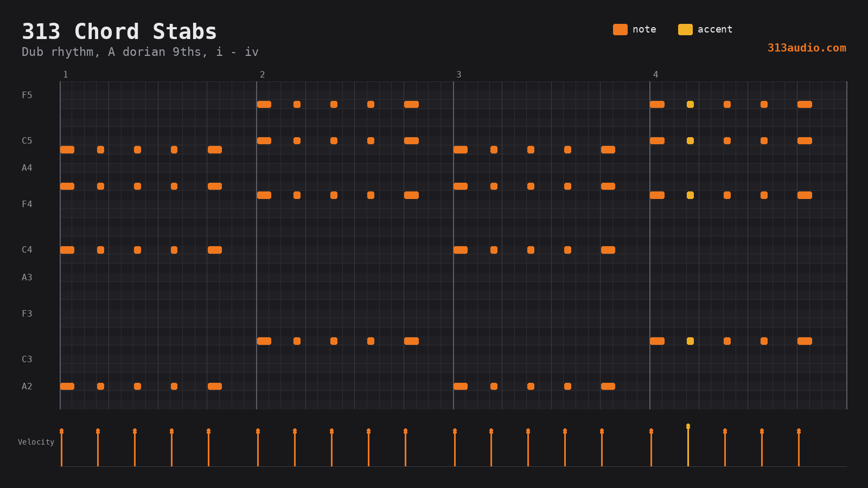Select bar 4 marker in the ruler

point(655,74)
